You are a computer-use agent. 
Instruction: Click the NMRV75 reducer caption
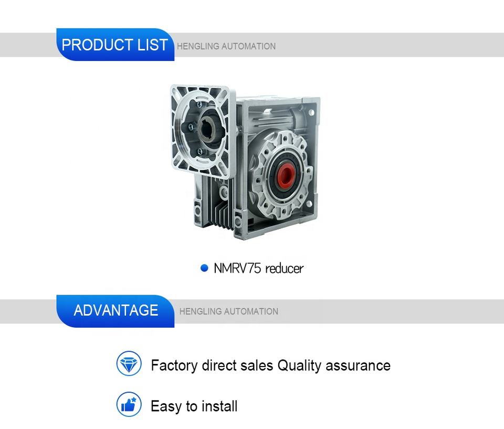tap(258, 268)
